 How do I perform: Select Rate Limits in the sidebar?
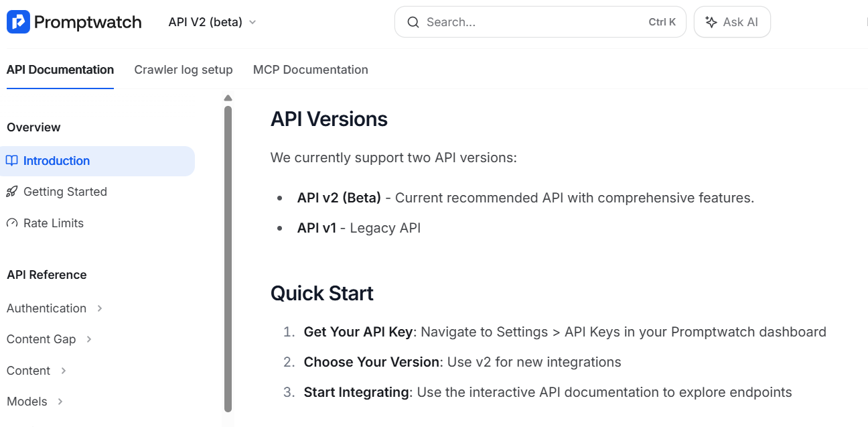click(x=53, y=223)
